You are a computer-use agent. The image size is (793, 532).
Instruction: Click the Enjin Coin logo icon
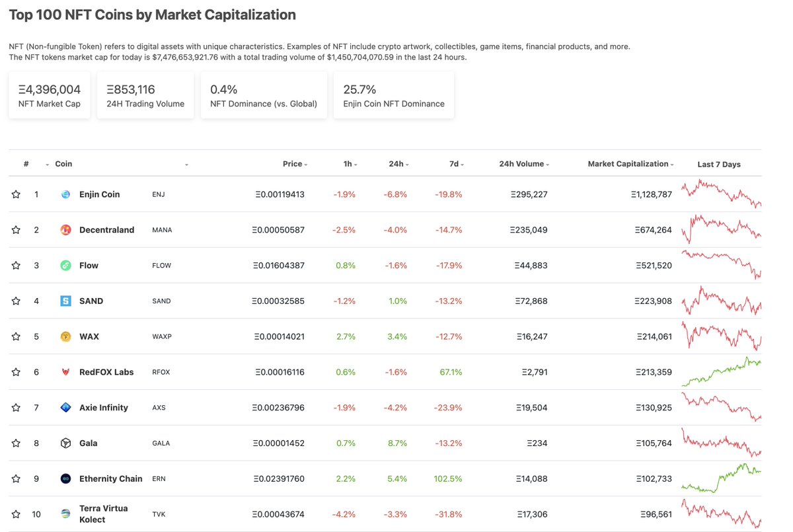click(65, 194)
